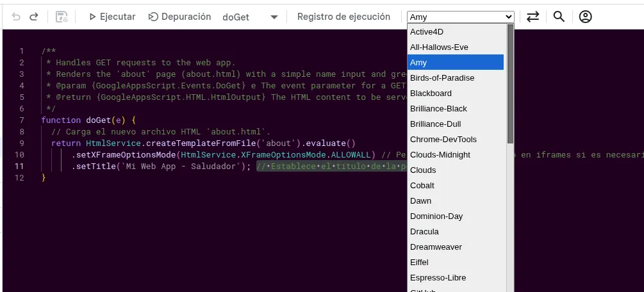Choose the Brilliance-Black theme
This screenshot has width=644, height=292.
(x=455, y=109)
